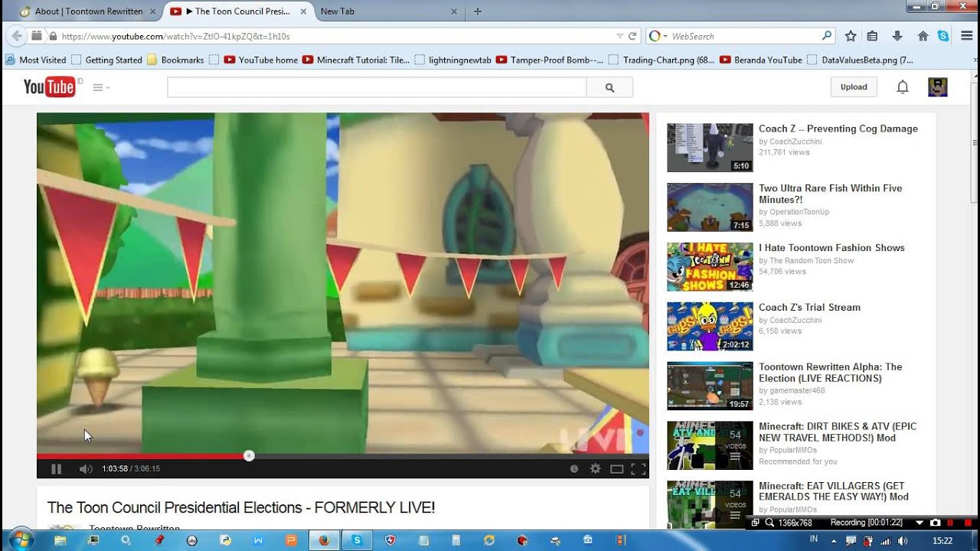
Task: Click Two Ultra Rare Fish video thumbnail
Action: pyautogui.click(x=710, y=207)
